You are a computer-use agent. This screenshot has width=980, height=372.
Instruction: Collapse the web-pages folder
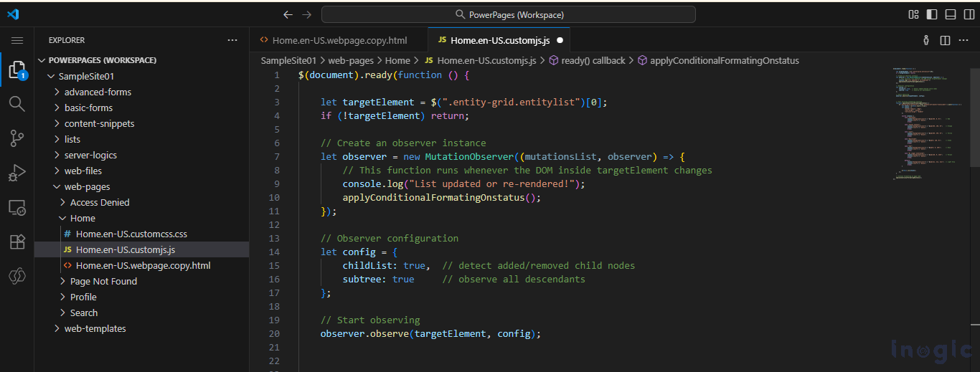pos(87,186)
